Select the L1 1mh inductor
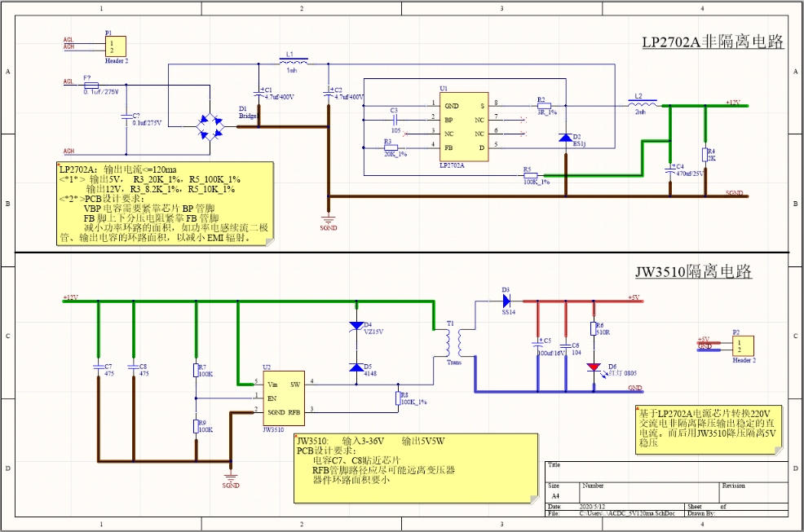The width and height of the screenshot is (804, 532). click(x=294, y=62)
